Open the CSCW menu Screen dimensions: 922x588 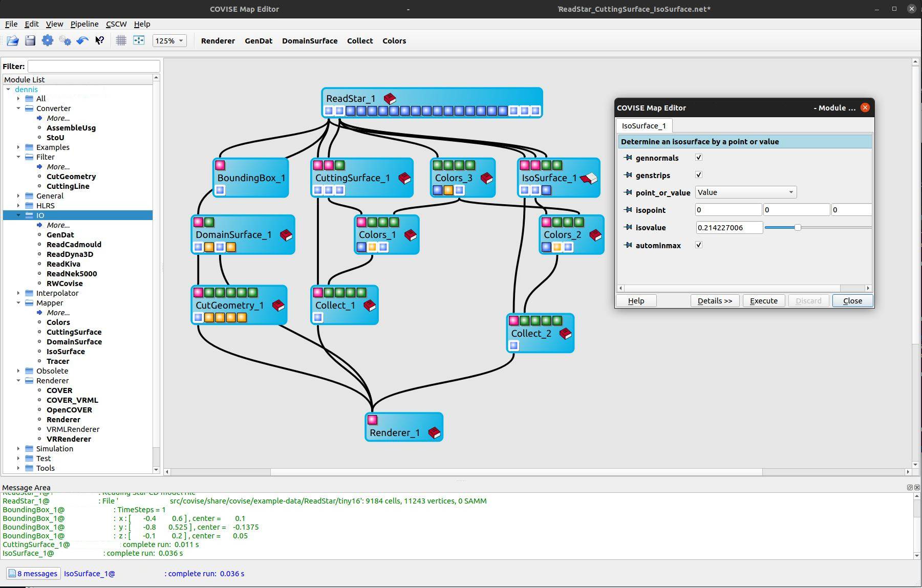(x=116, y=24)
